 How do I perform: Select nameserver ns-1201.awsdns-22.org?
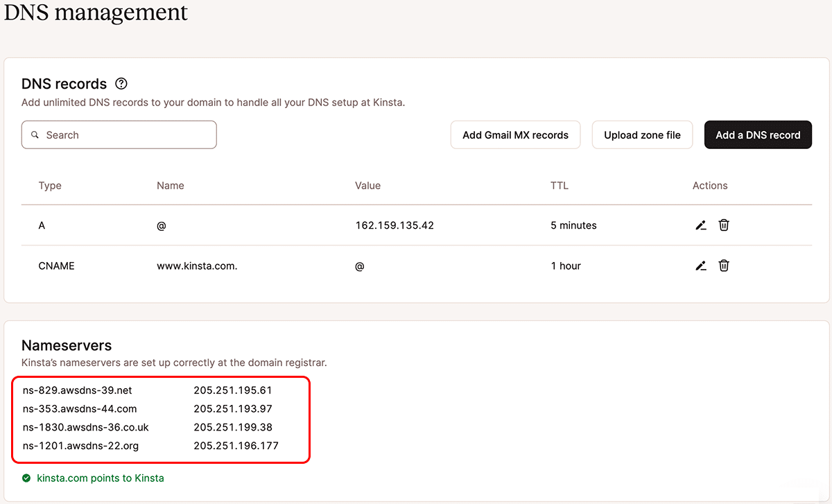coord(80,446)
